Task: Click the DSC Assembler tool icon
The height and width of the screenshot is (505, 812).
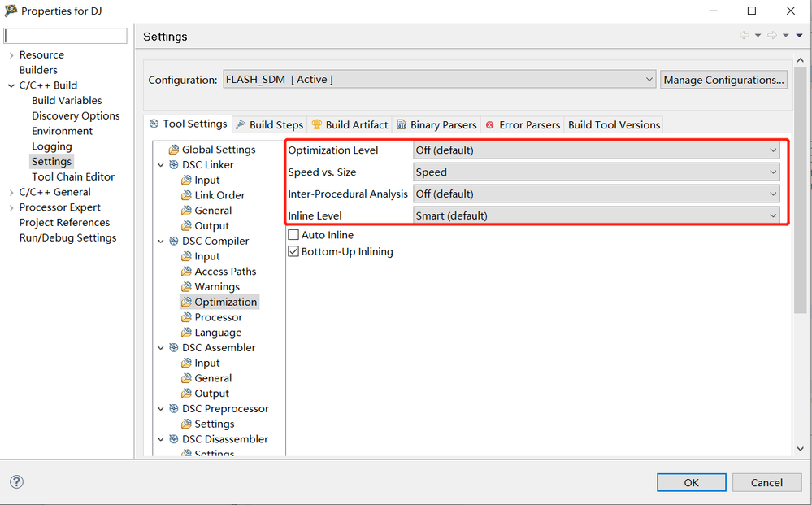Action: (173, 347)
